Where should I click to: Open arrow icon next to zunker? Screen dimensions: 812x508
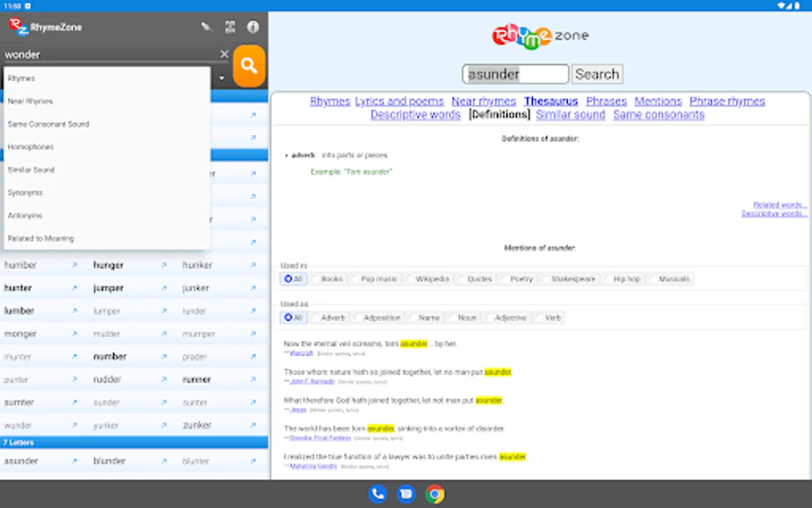(x=253, y=425)
